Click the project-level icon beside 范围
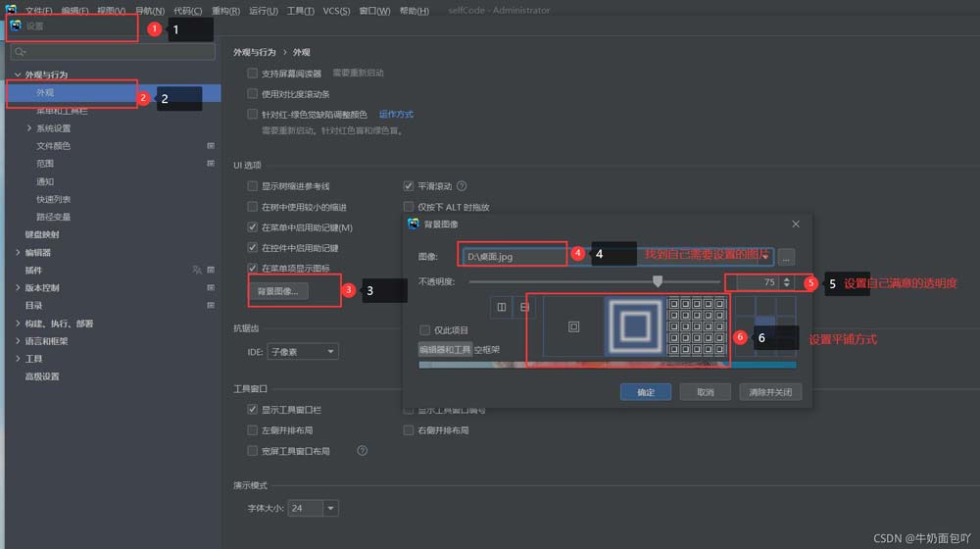This screenshot has width=980, height=549. coord(211,163)
